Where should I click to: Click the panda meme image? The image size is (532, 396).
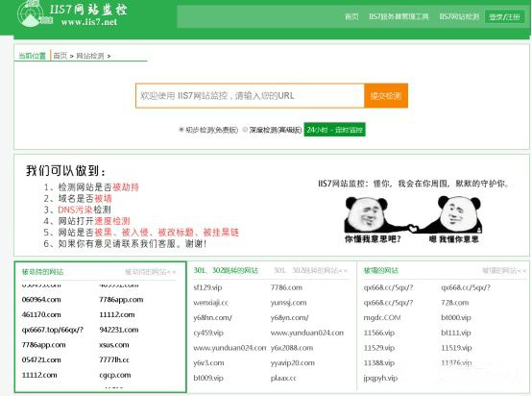(413, 219)
